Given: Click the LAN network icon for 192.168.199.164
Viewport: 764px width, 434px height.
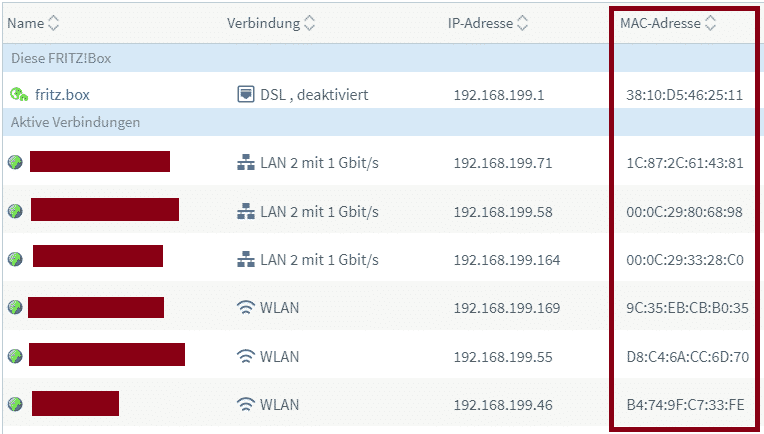Looking at the screenshot, I should (246, 260).
